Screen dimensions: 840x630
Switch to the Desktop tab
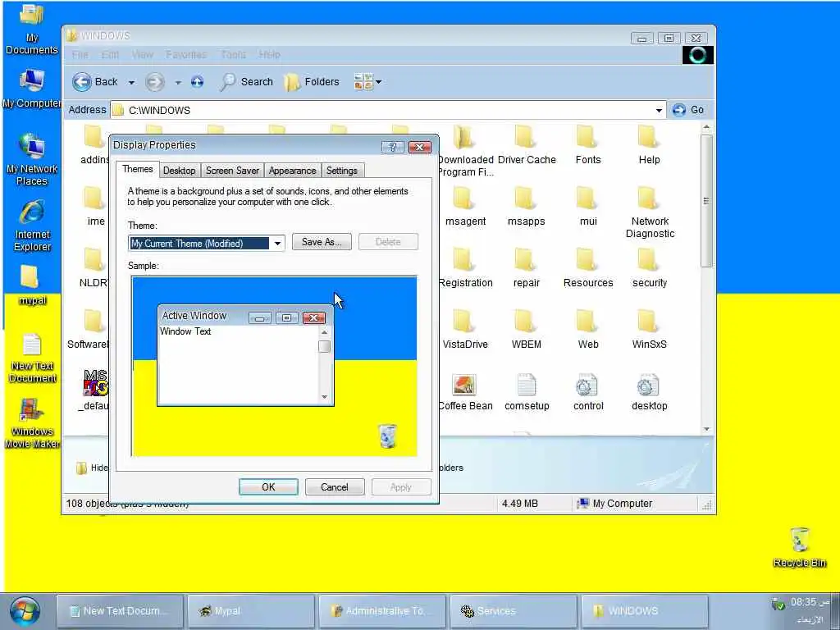[x=179, y=171]
